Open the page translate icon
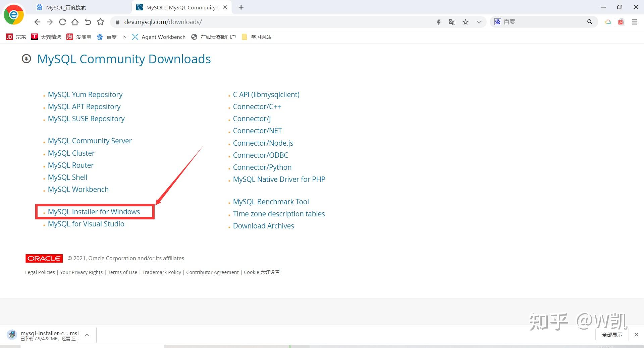Viewport: 644px width, 348px height. click(x=452, y=22)
